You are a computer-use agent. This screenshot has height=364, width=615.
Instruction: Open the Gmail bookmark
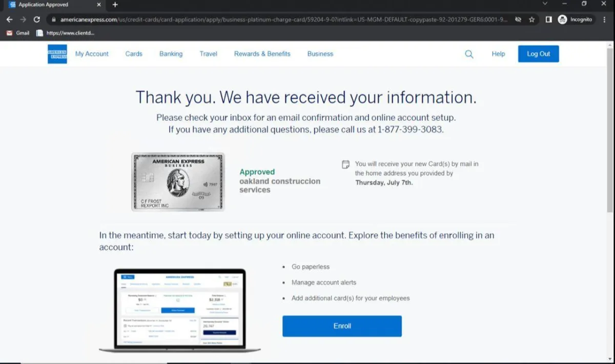[x=18, y=33]
